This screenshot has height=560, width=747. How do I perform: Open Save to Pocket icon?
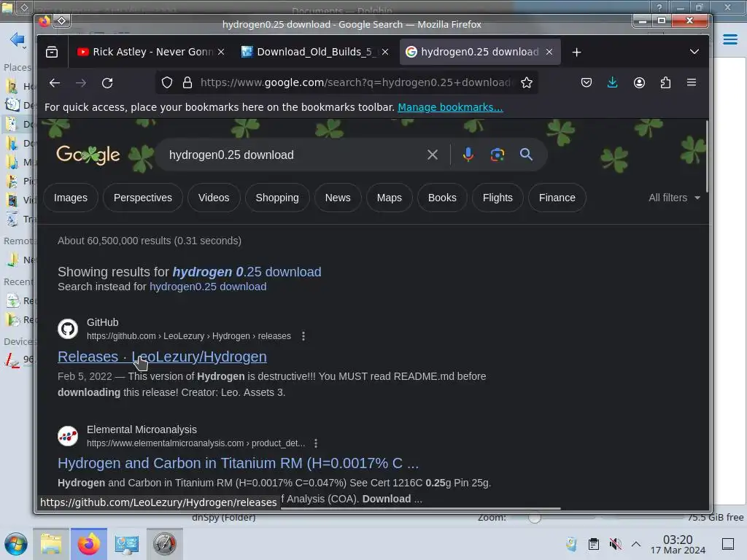[587, 83]
